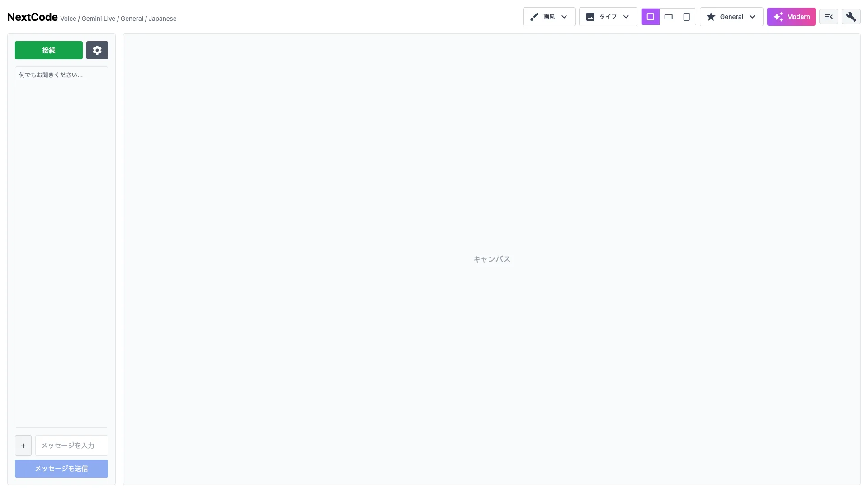Image resolution: width=868 pixels, height=488 pixels.
Task: Switch to the Modern style preset
Action: click(x=791, y=17)
